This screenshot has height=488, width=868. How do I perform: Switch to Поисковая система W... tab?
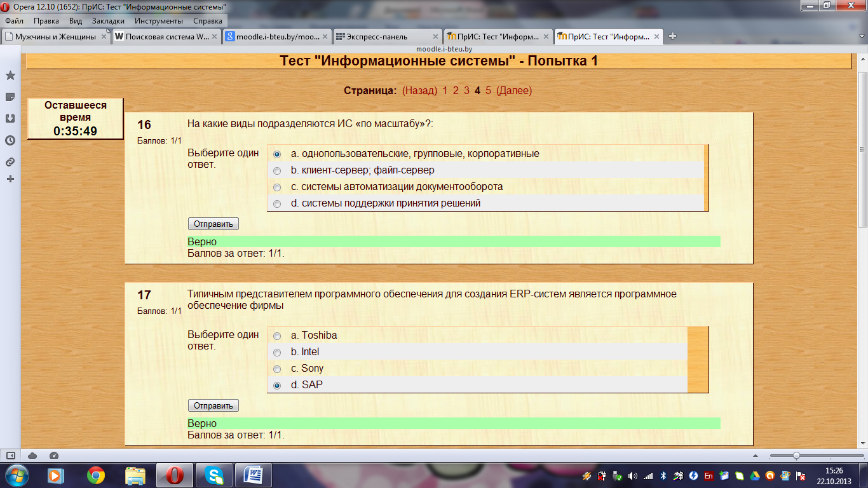point(166,36)
